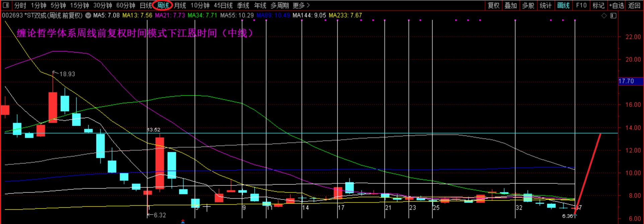Select the 5分钟 period tab
This screenshot has height=224, width=644.
click(58, 5)
